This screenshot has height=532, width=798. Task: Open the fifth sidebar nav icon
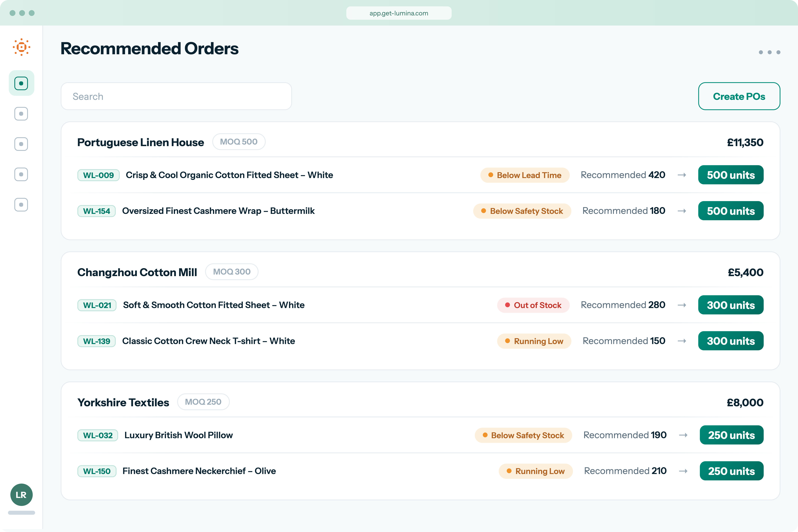pyautogui.click(x=21, y=205)
